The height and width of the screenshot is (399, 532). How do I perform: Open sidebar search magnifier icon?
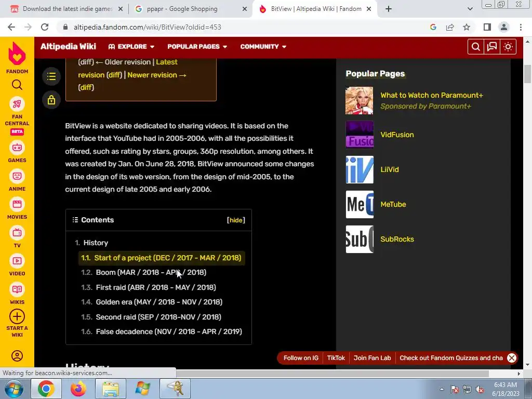point(17,85)
